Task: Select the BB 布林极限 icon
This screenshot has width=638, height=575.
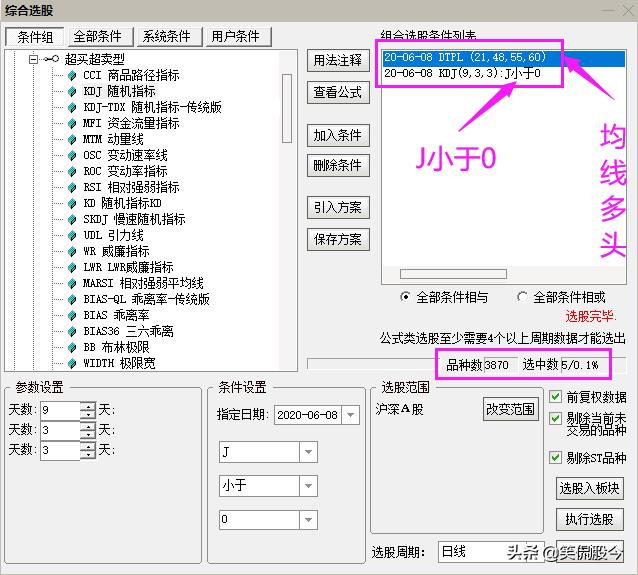Action: [72, 347]
